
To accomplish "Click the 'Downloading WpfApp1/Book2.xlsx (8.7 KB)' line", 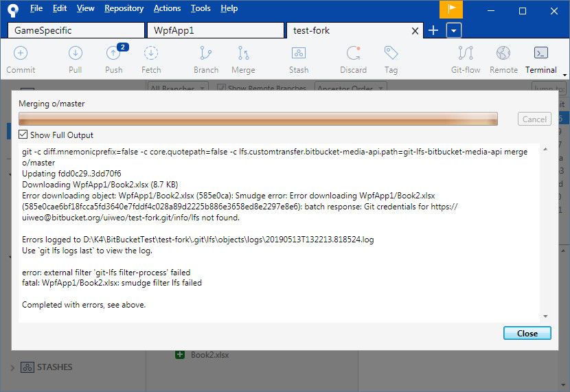I will click(100, 185).
